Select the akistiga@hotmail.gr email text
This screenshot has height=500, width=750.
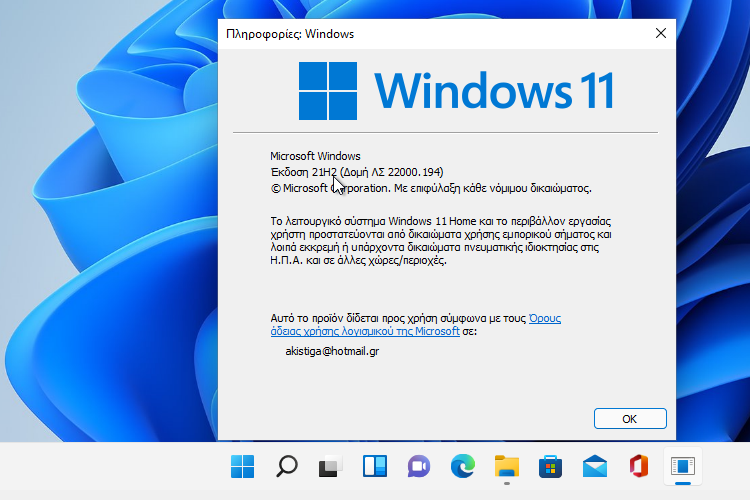tap(332, 351)
